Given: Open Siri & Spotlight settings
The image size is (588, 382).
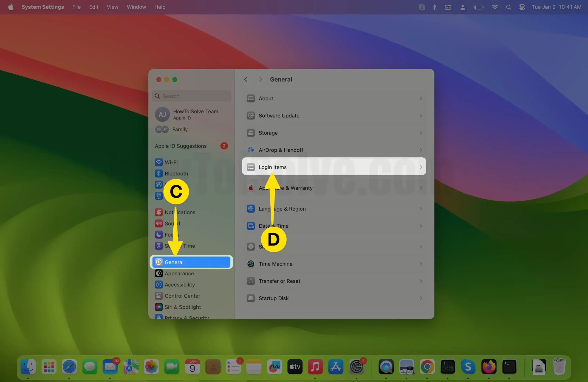Looking at the screenshot, I should point(183,307).
